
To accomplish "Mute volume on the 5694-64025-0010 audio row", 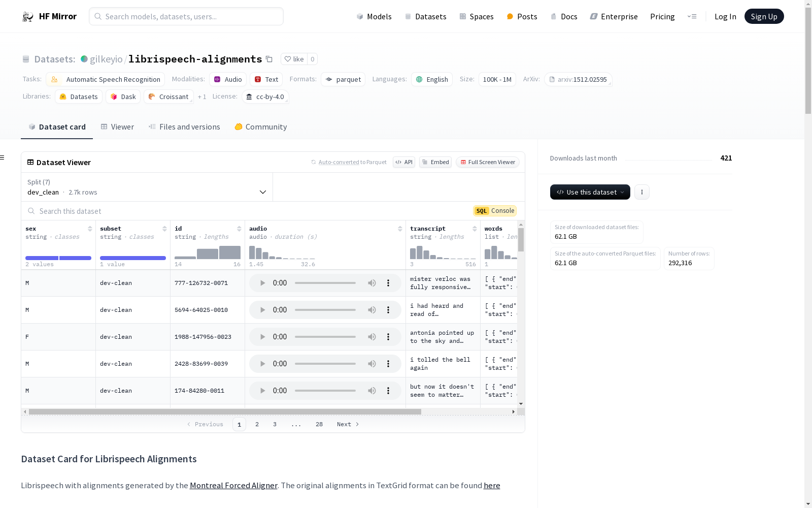I will point(372,310).
